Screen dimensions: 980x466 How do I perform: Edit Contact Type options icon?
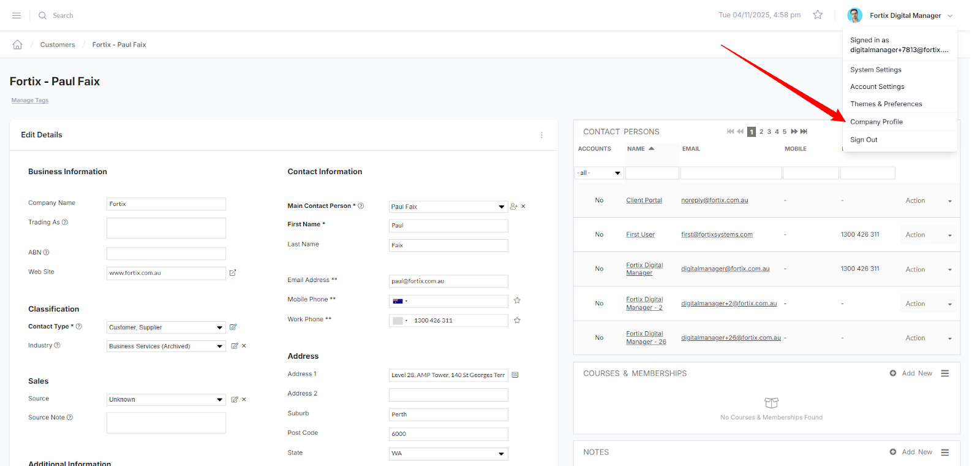pos(233,327)
